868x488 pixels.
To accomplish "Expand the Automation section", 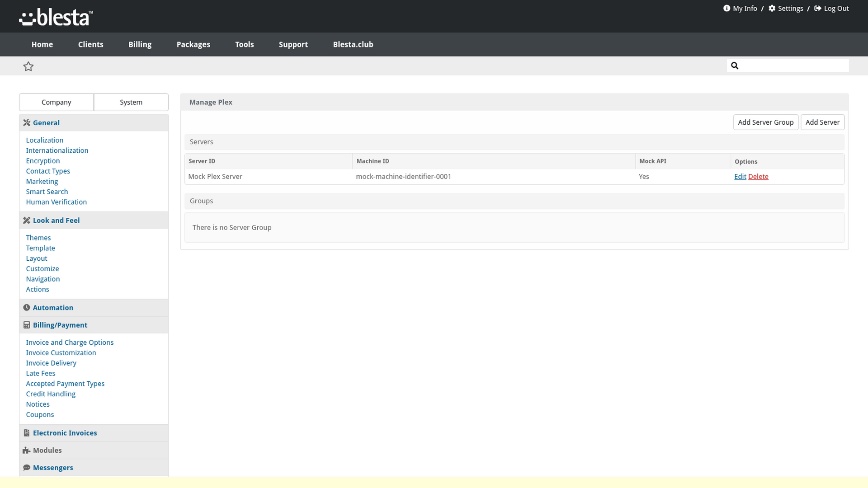I will [x=94, y=308].
